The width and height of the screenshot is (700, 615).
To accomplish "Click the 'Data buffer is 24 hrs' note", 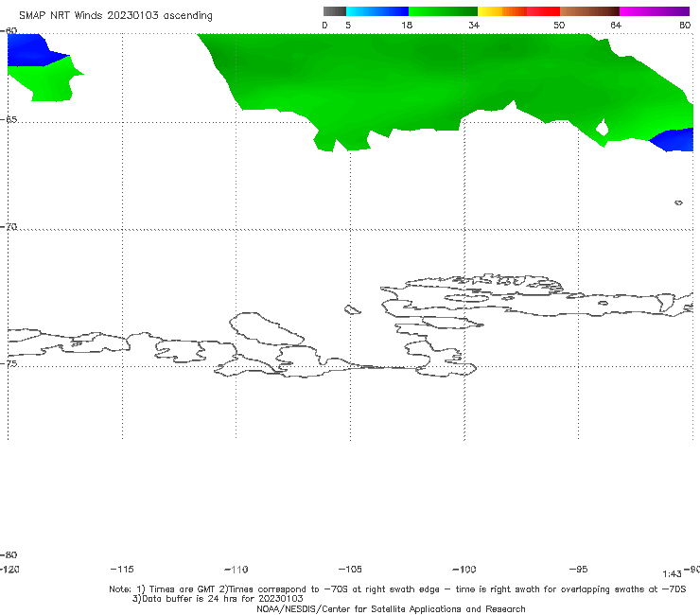I will [218, 599].
